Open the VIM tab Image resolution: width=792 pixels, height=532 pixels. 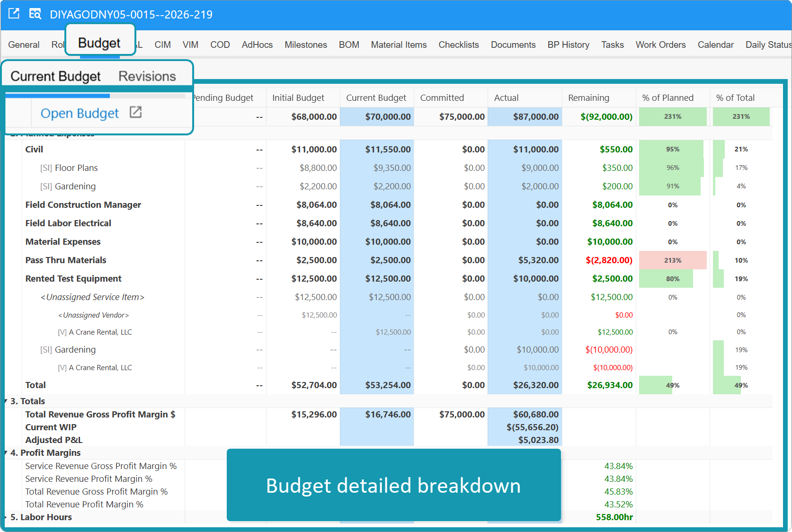190,44
